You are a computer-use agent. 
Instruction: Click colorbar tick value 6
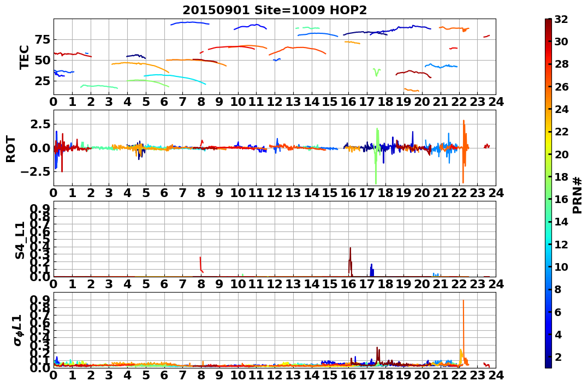pos(558,312)
